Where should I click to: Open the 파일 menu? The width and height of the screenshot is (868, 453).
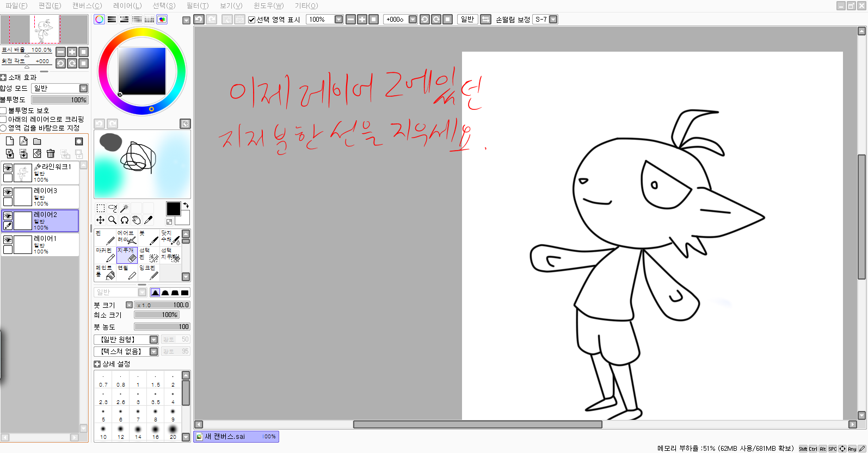16,5
